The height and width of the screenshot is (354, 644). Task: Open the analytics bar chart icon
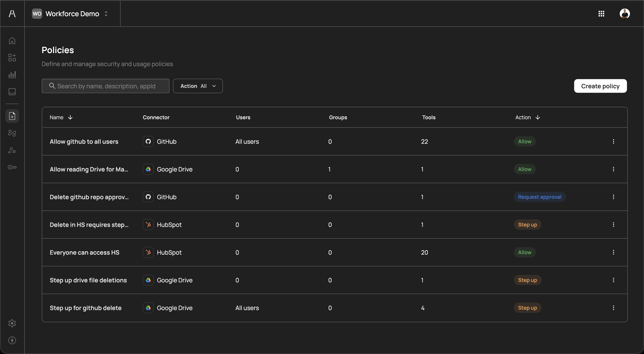[12, 75]
